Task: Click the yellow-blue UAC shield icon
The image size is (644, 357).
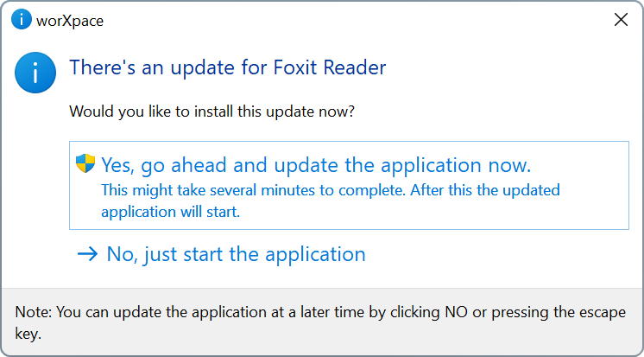Action: pyautogui.click(x=85, y=163)
